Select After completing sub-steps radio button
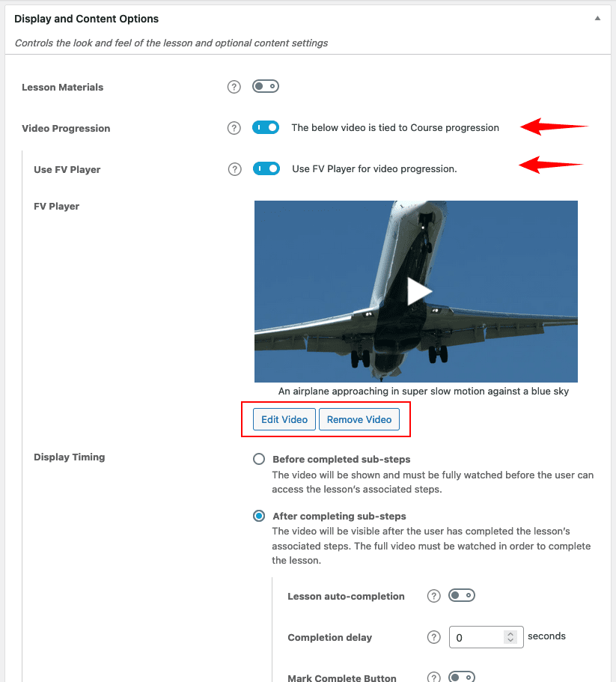The height and width of the screenshot is (682, 616). (259, 516)
